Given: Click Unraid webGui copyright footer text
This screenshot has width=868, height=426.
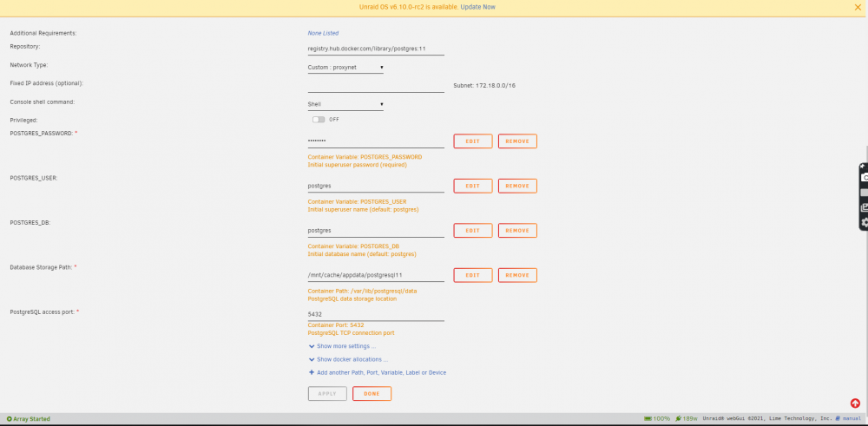Looking at the screenshot, I should pos(767,419).
